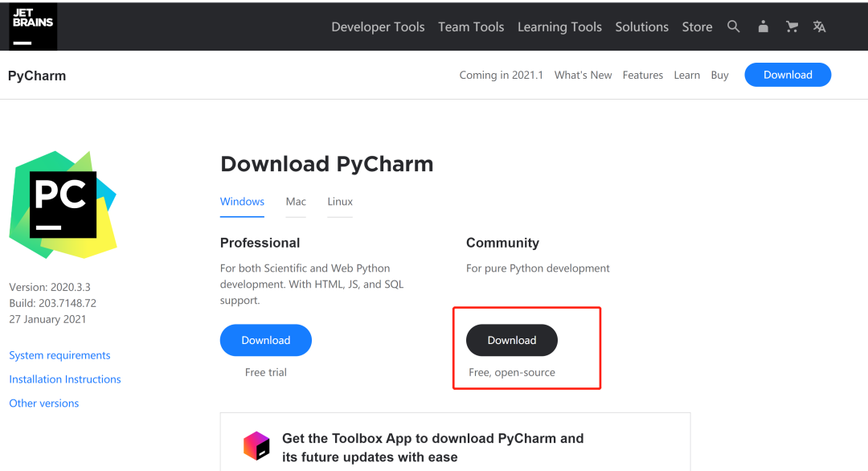Click the user account icon
The height and width of the screenshot is (471, 868).
click(763, 27)
